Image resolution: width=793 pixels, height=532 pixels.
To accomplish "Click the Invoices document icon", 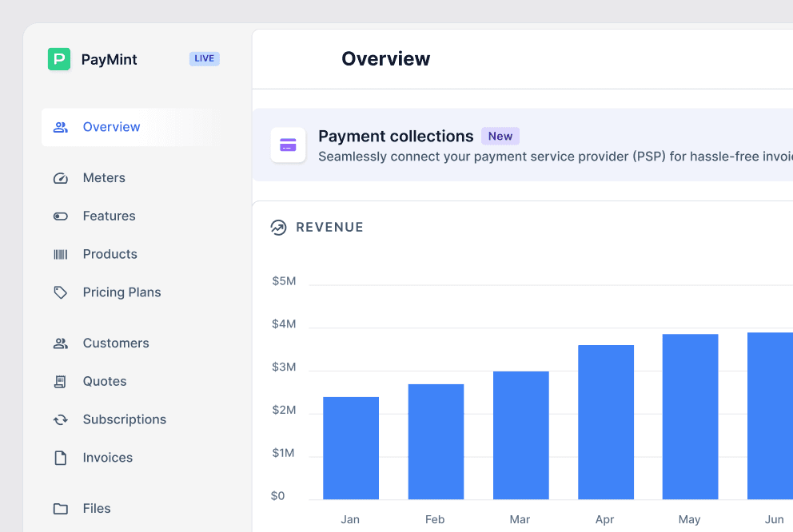I will 61,458.
